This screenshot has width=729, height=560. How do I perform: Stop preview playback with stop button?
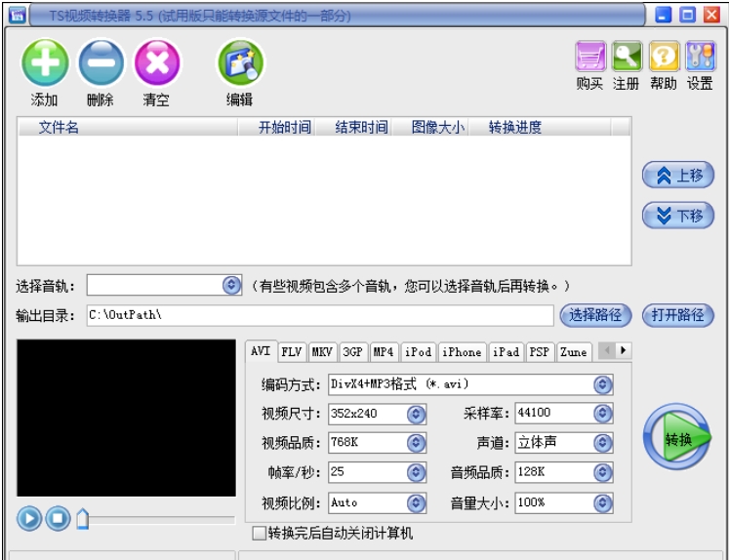[x=59, y=518]
